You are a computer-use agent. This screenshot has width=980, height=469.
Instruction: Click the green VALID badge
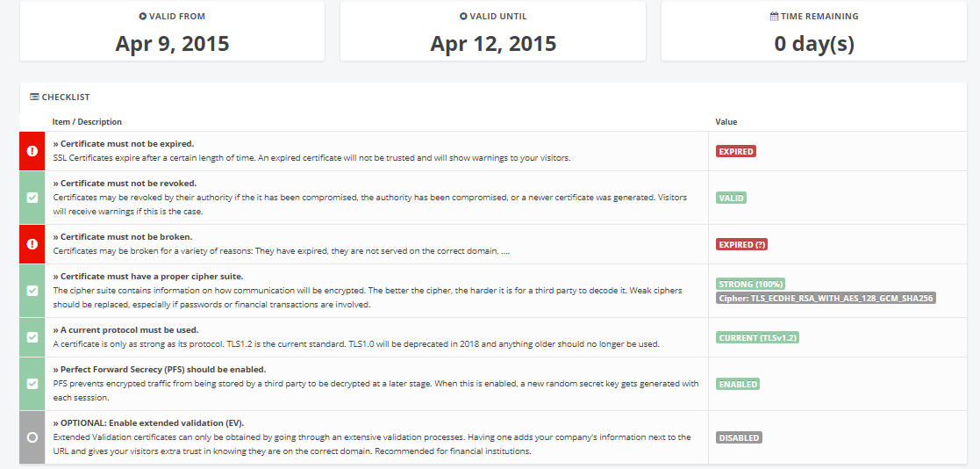pos(731,198)
